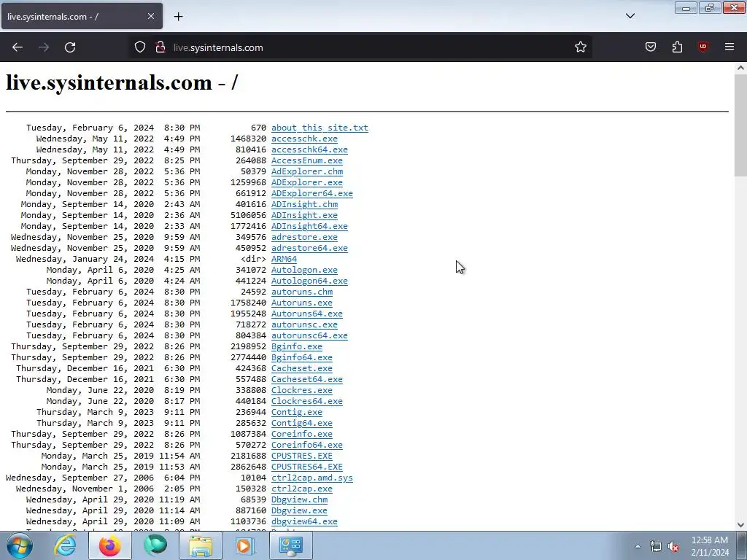747x560 pixels.
Task: Close the live.sysinternals.com tab
Action: click(x=151, y=16)
